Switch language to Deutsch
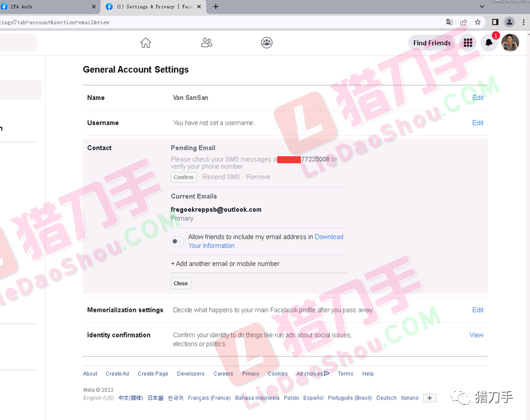Image resolution: width=530 pixels, height=420 pixels. point(387,398)
